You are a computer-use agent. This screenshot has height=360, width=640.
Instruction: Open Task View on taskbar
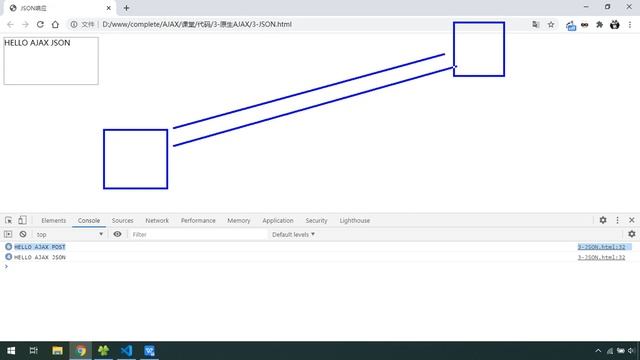click(34, 351)
